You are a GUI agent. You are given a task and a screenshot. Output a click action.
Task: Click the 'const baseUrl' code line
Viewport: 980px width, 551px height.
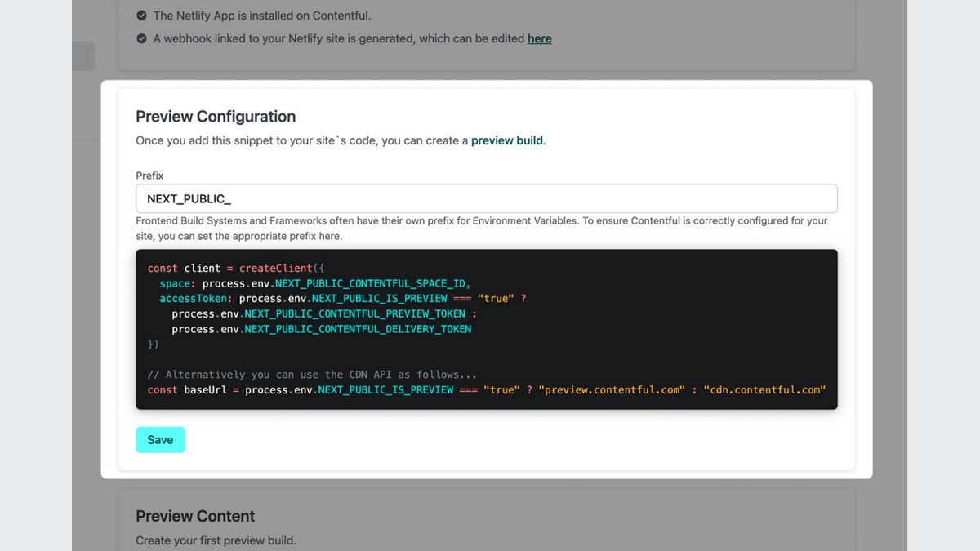point(487,390)
